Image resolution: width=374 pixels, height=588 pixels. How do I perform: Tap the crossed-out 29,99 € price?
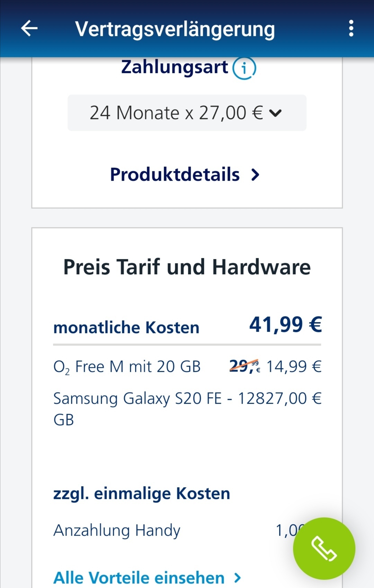point(244,366)
